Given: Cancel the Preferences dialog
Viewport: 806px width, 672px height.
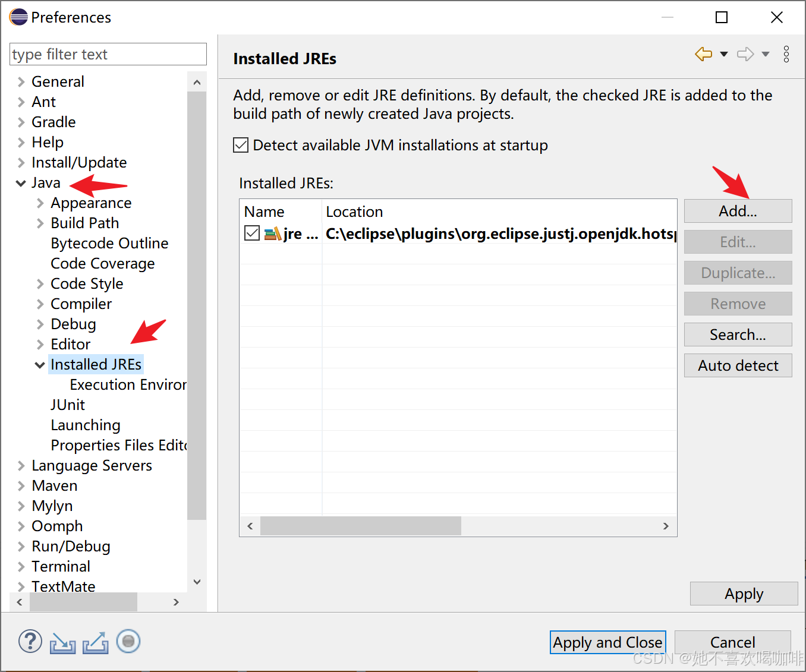Looking at the screenshot, I should tap(732, 642).
